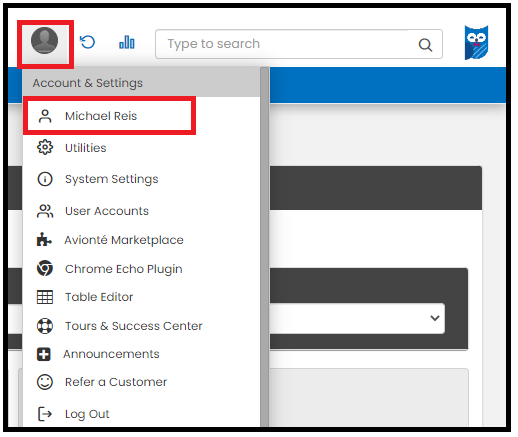
Task: Click the refresh arrow icon
Action: point(88,42)
